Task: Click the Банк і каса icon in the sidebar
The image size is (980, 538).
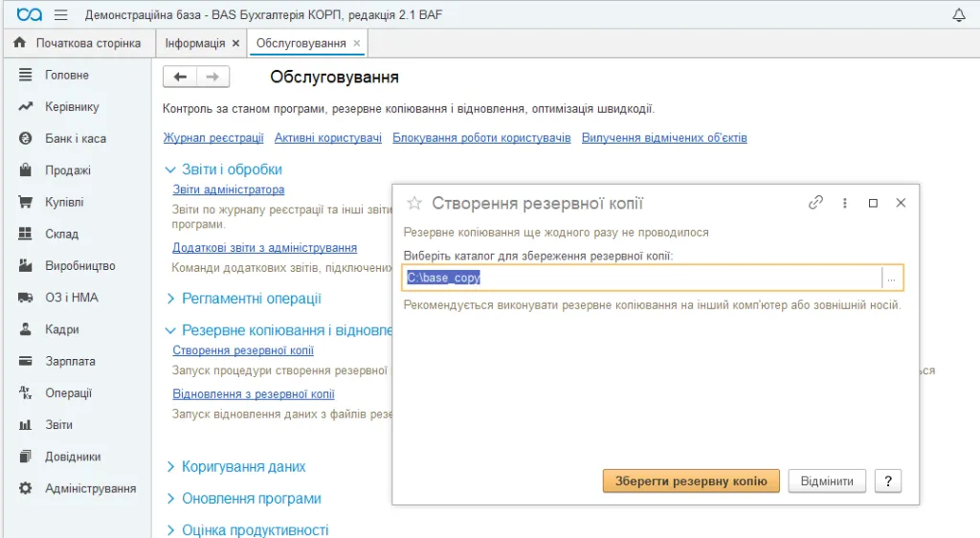Action: click(x=25, y=139)
